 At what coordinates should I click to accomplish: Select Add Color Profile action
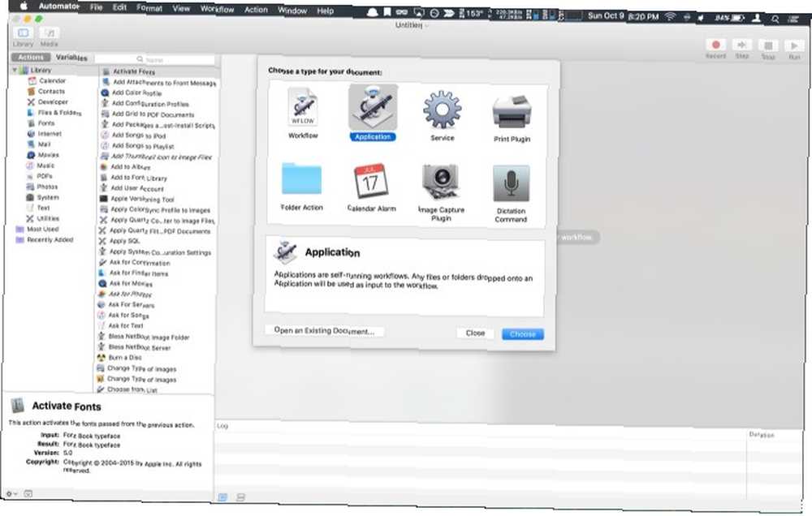click(132, 92)
